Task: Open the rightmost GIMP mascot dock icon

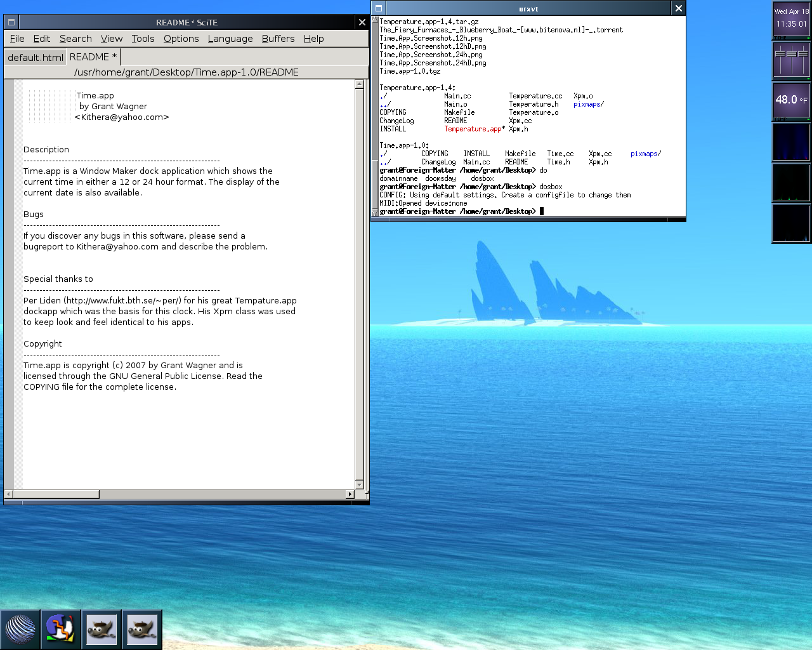Action: [142, 630]
